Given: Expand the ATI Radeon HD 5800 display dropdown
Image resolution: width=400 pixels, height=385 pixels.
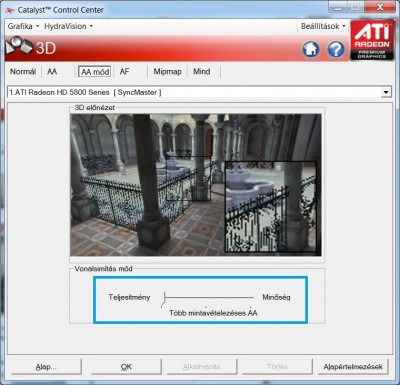Looking at the screenshot, I should point(386,92).
